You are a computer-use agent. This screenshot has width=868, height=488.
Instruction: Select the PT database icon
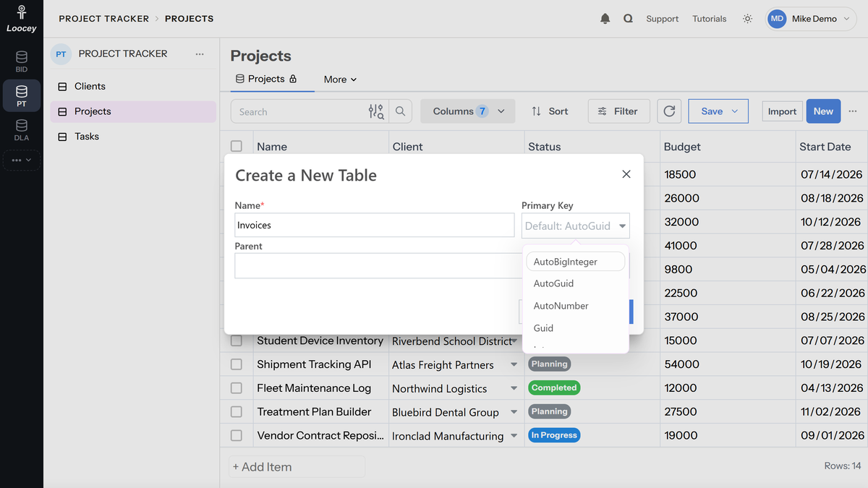click(22, 96)
